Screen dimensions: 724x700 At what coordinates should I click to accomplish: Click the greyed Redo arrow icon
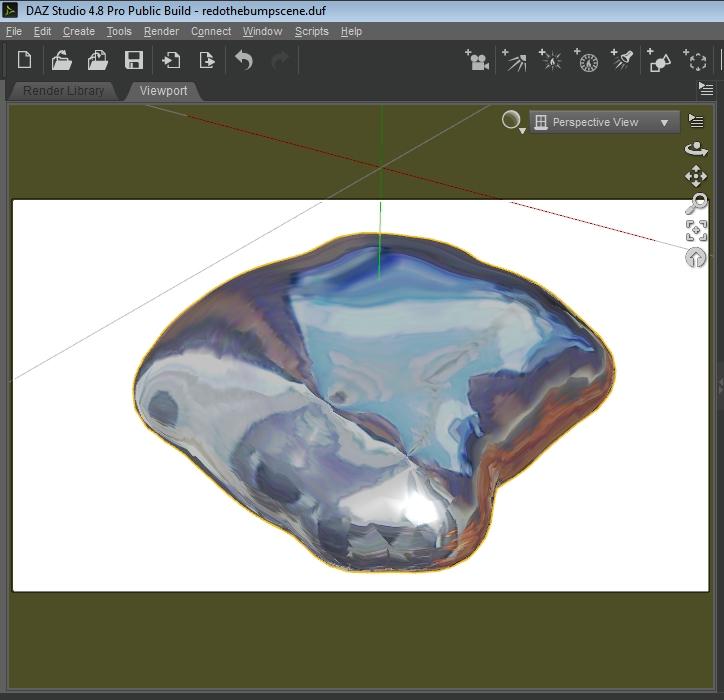280,60
